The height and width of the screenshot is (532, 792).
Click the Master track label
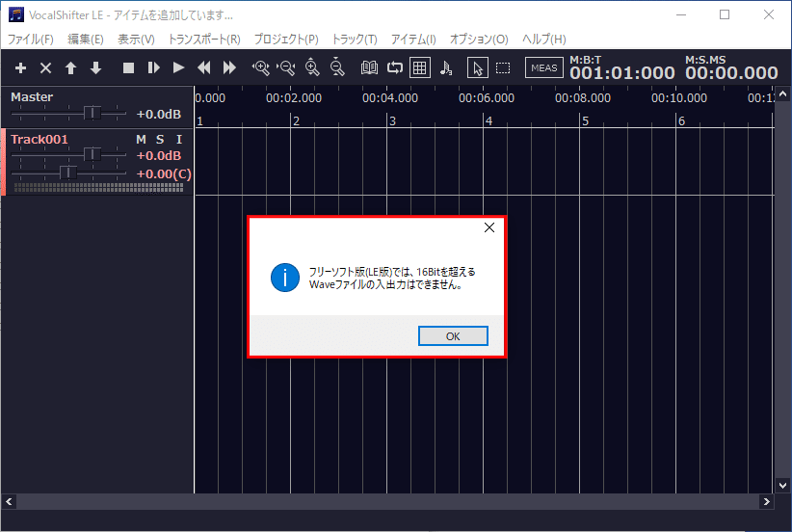pos(32,97)
